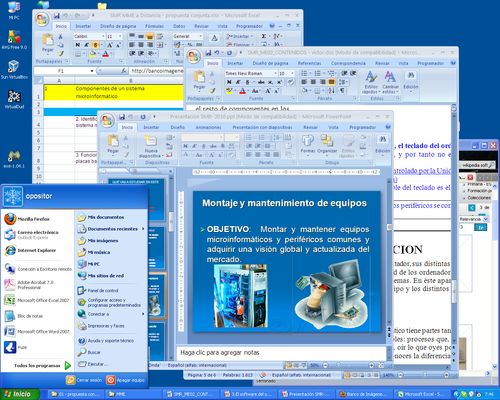Click the Inicio start button
Image resolution: width=500 pixels, height=400 pixels.
tap(19, 394)
